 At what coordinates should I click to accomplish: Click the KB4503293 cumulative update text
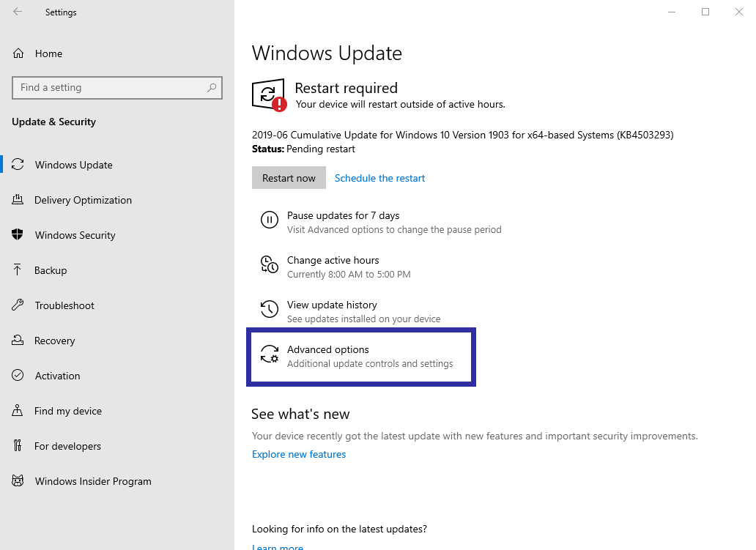tap(463, 135)
